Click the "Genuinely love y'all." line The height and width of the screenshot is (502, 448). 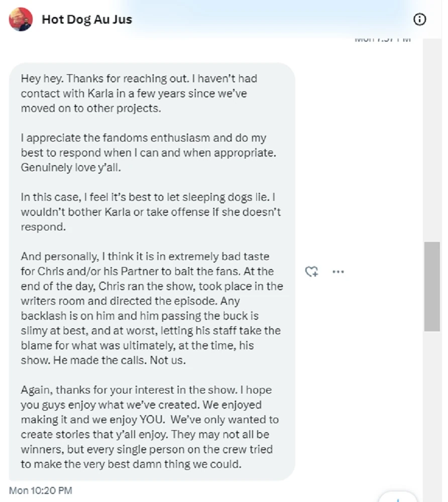(x=71, y=168)
